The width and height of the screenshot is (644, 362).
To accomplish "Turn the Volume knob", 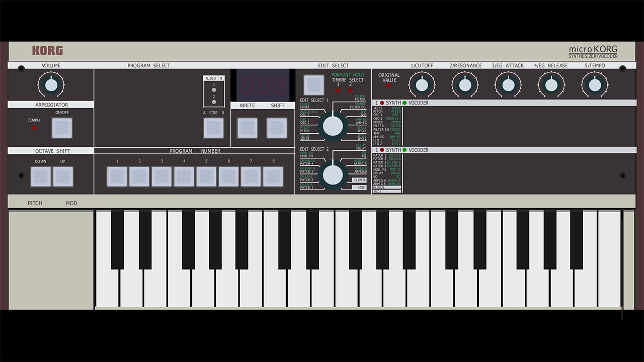I will coord(51,85).
